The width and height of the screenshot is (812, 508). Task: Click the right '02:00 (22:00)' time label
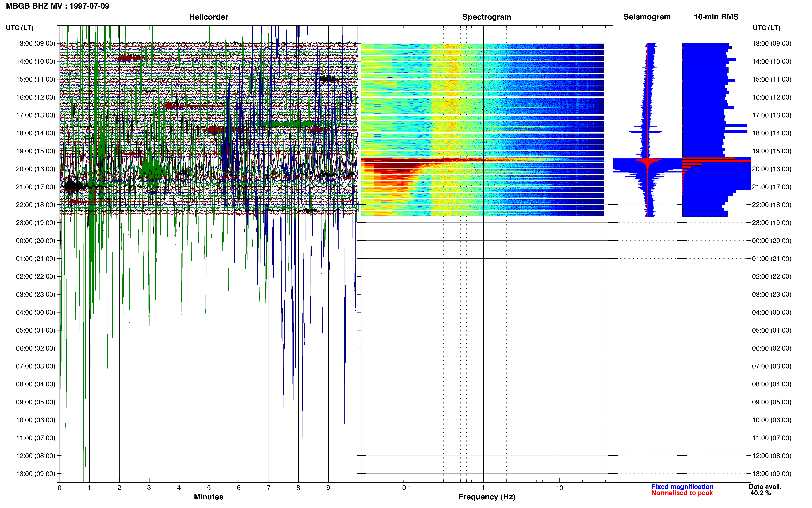pos(772,277)
